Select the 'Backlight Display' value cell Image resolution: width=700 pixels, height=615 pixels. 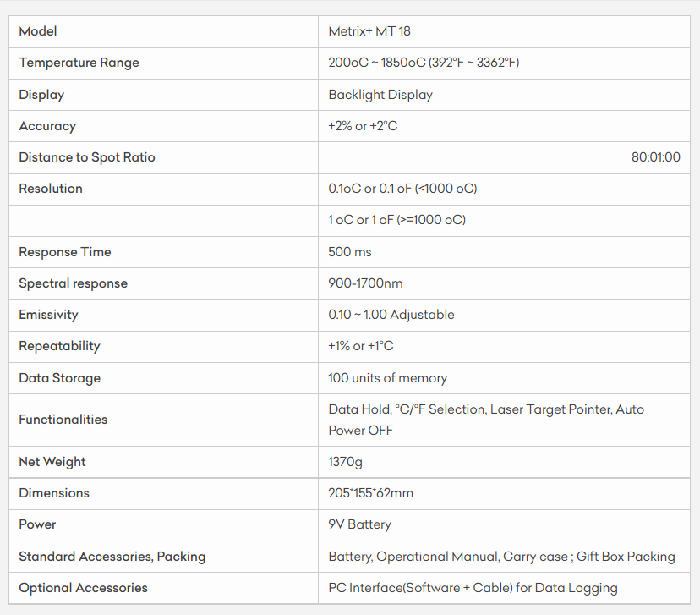click(380, 95)
